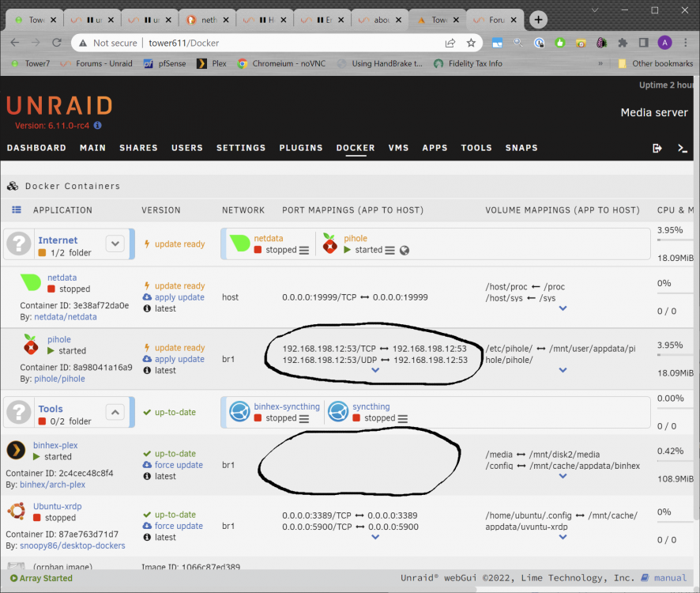
Task: Toggle the list view icon beside APPLICATION
Action: 17,210
